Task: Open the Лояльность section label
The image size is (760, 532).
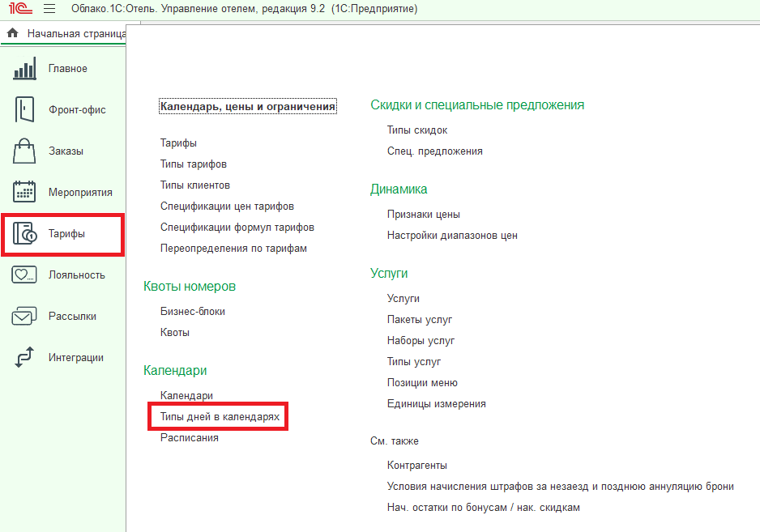Action: coord(77,275)
